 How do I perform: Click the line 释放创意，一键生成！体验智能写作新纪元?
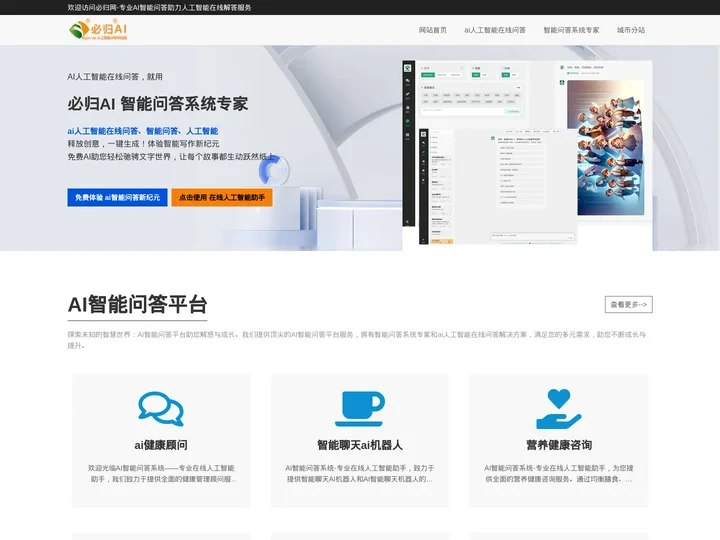143,144
